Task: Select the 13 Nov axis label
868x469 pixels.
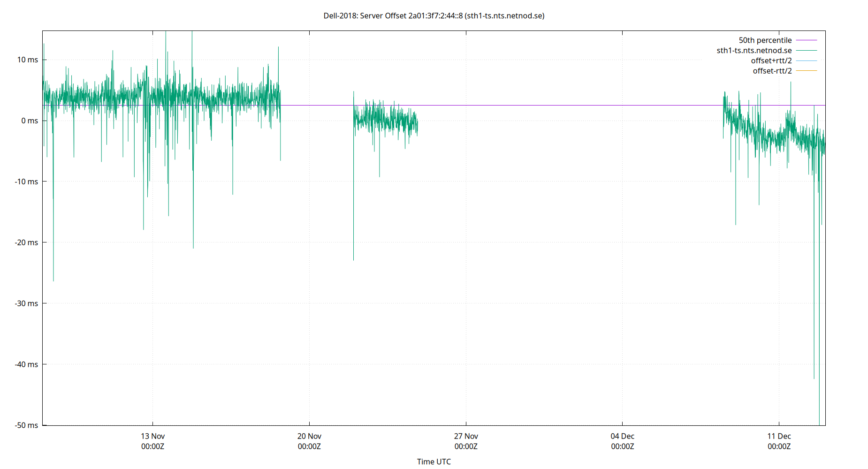Action: (152, 436)
